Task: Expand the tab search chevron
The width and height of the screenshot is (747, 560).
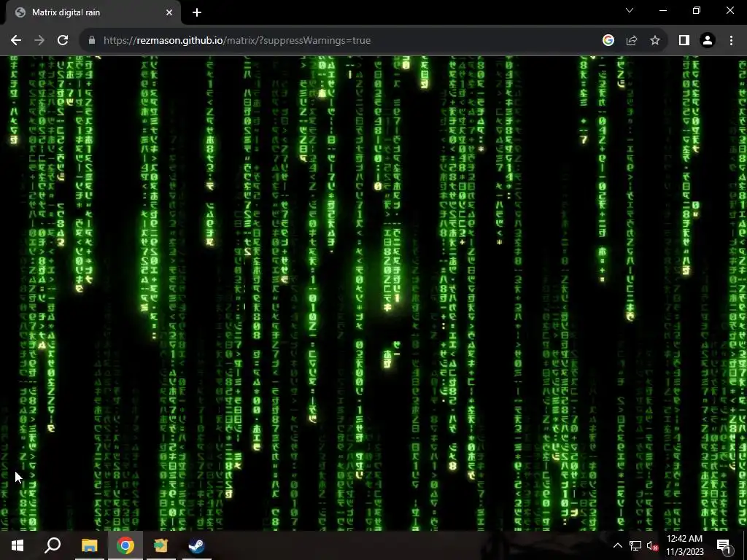Action: (630, 10)
